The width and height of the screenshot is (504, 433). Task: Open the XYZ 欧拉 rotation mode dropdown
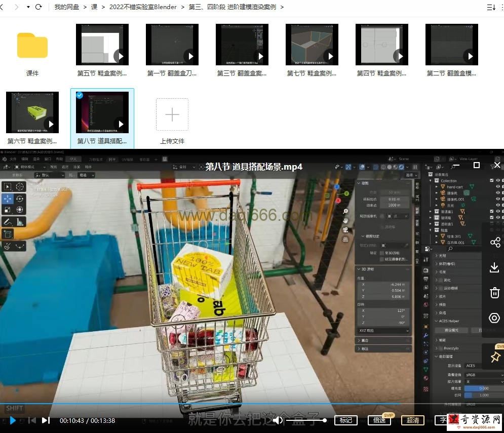pos(384,331)
